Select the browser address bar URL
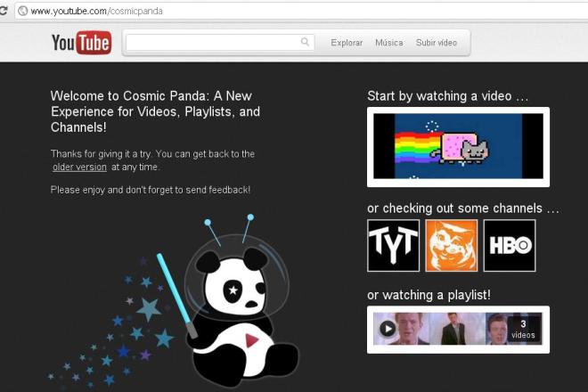Screen dimensions: 588x392 (x=96, y=11)
